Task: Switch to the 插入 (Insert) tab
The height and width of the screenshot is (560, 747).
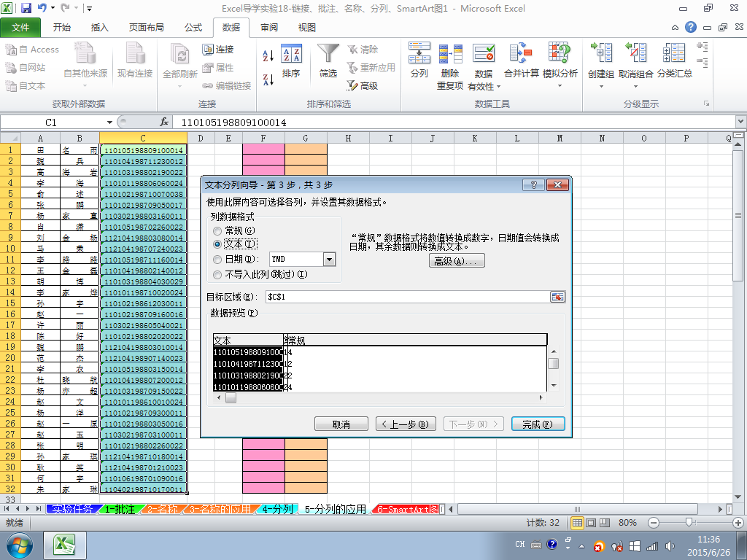Action: pyautogui.click(x=99, y=27)
